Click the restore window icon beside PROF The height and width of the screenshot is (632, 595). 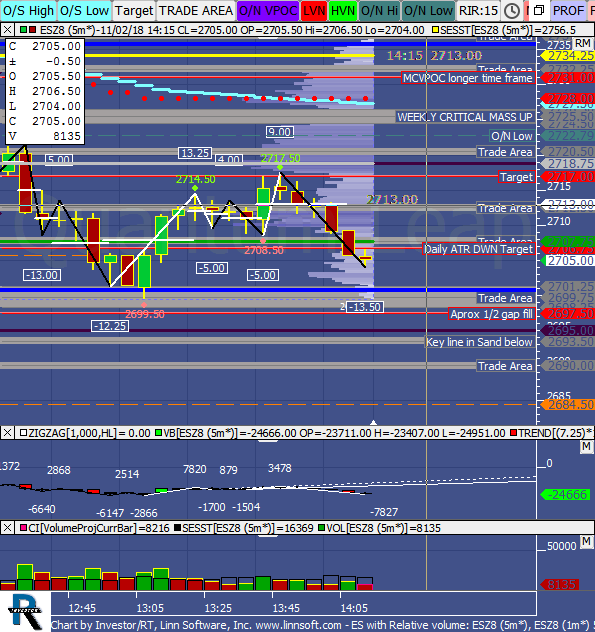pos(539,11)
